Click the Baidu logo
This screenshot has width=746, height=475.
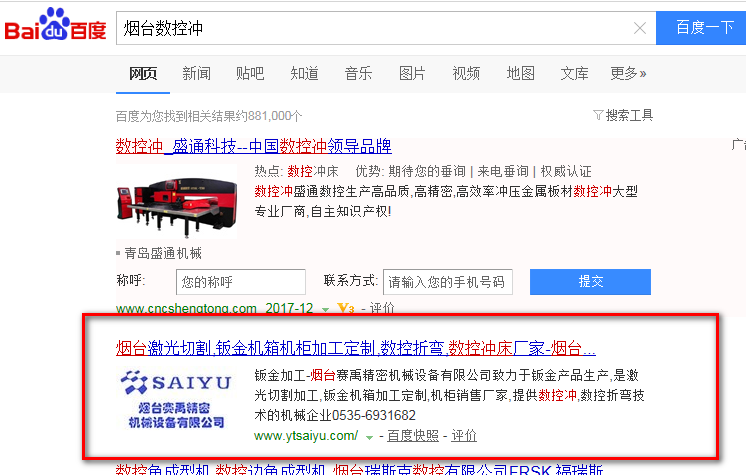click(x=56, y=27)
